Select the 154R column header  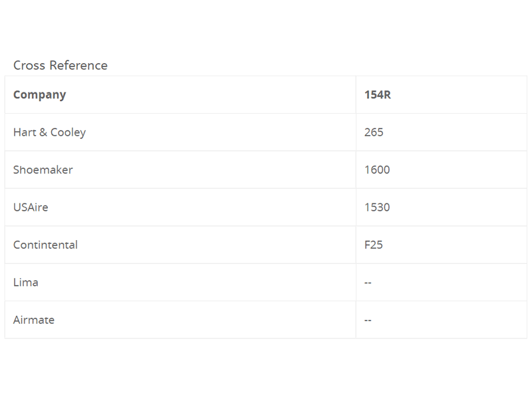tap(377, 94)
